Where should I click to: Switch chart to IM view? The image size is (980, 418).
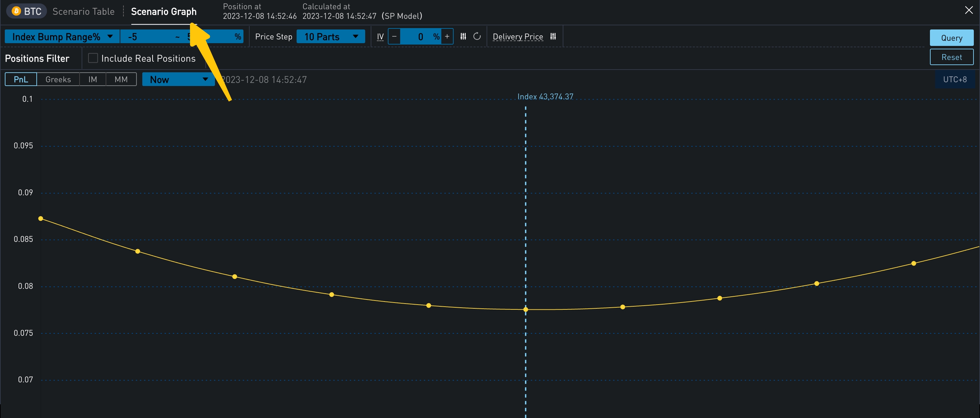point(93,79)
